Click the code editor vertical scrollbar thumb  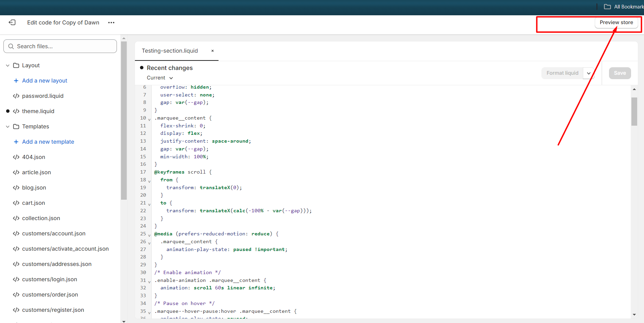[x=634, y=111]
